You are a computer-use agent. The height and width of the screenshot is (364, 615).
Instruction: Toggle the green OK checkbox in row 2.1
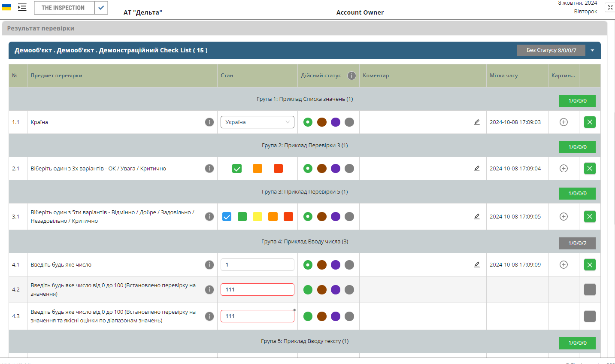pos(237,169)
